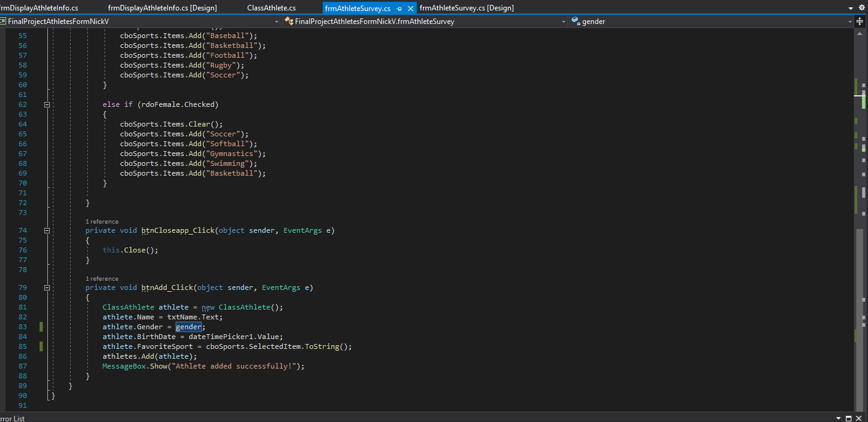Collapse the rdoFemale.Checked if block
The height and width of the screenshot is (422, 868).
pos(47,104)
